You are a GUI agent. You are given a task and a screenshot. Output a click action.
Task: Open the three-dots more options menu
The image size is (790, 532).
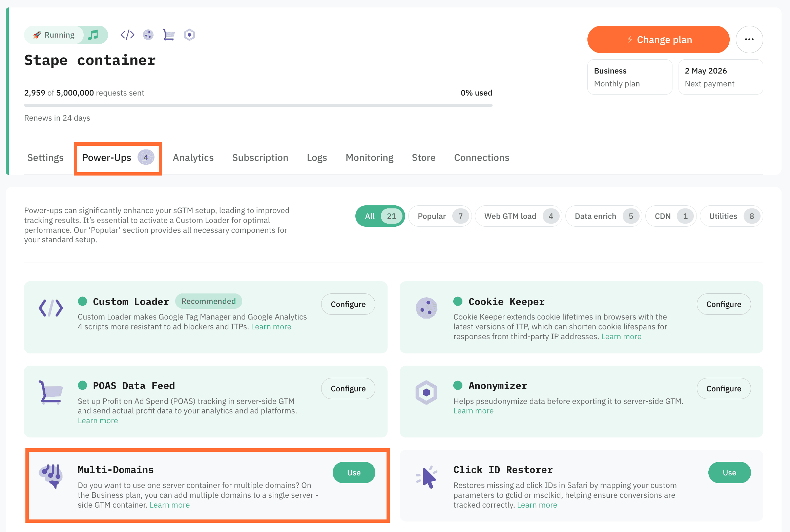tap(749, 39)
